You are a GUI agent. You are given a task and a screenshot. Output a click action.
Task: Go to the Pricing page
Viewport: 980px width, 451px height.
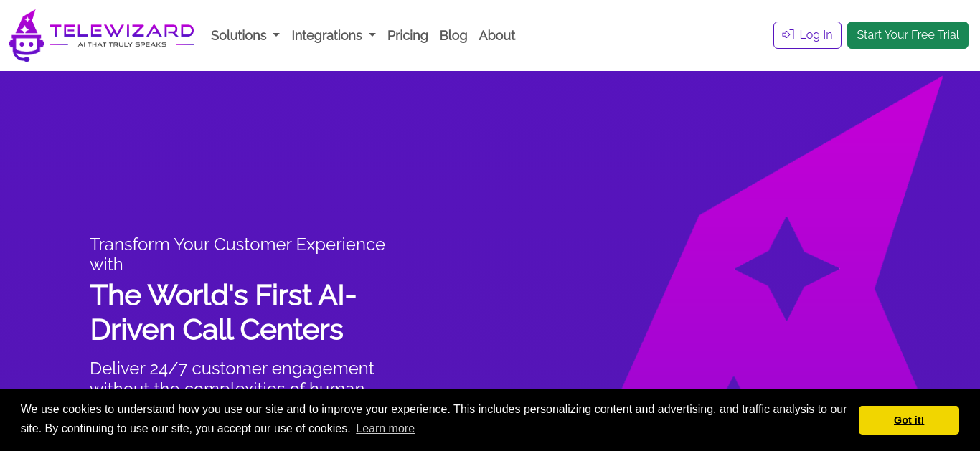click(x=407, y=35)
